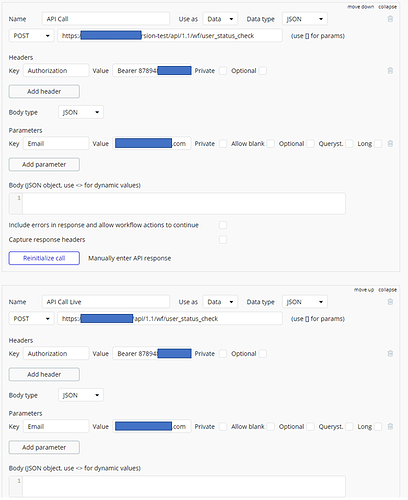Screen dimensions: 408x500
Task: Open POST method dropdown for API Call
Action: pos(31,36)
